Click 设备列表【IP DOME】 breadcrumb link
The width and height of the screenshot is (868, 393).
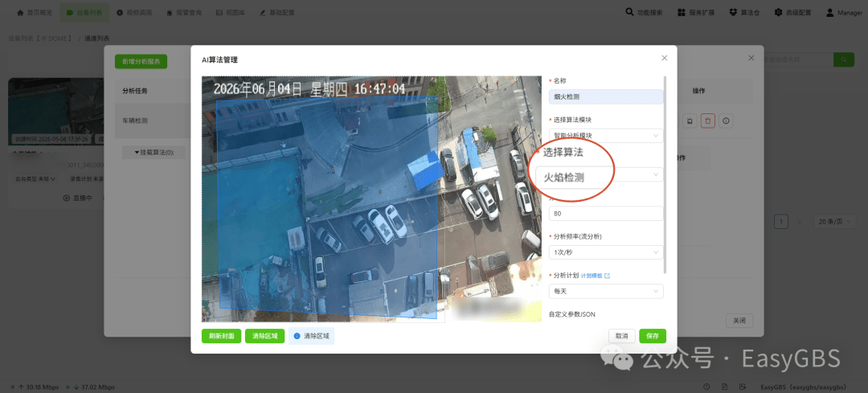coord(40,39)
